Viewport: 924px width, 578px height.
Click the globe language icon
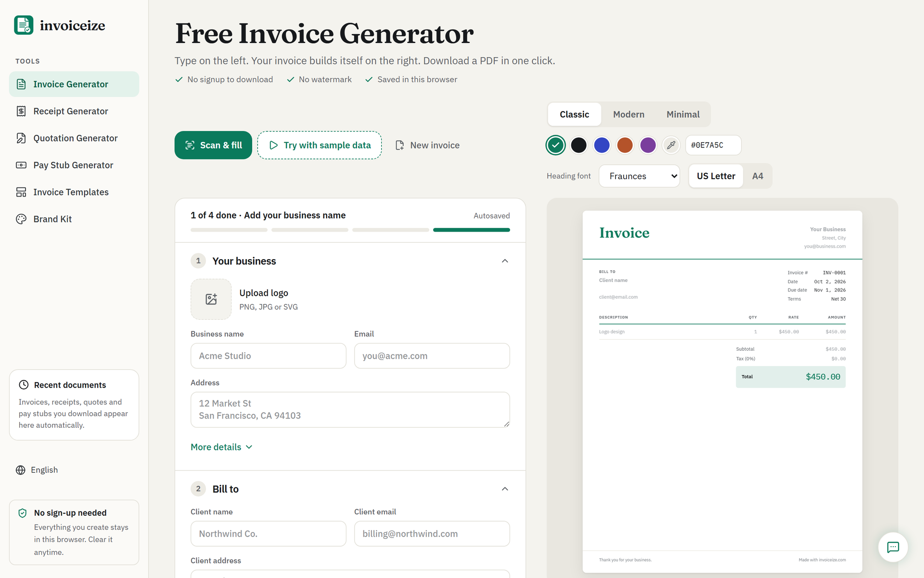(x=21, y=470)
